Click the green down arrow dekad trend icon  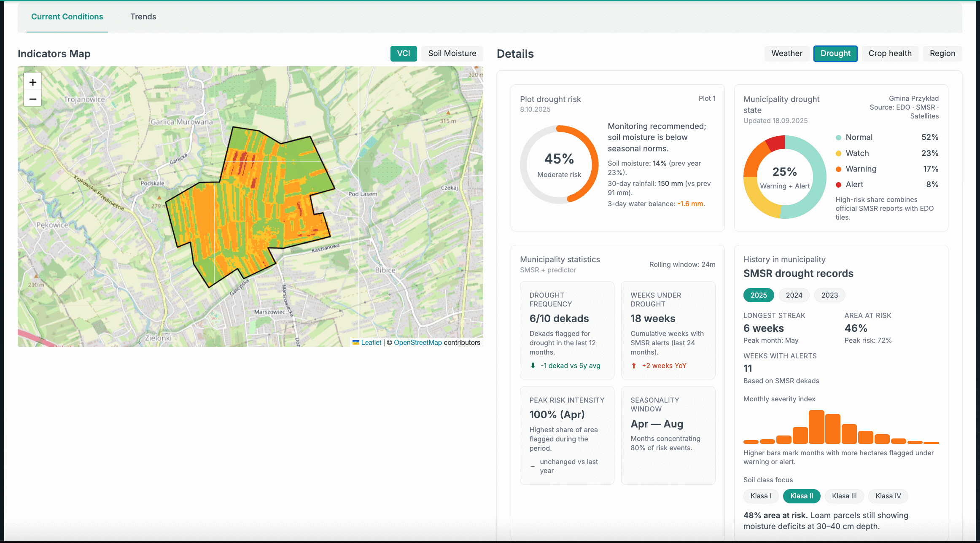533,366
